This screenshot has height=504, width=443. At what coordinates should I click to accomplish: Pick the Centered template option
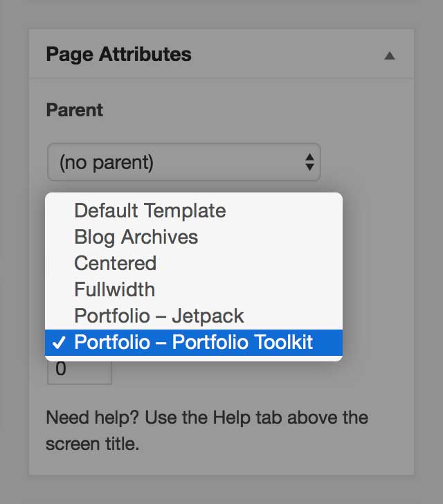[194, 264]
